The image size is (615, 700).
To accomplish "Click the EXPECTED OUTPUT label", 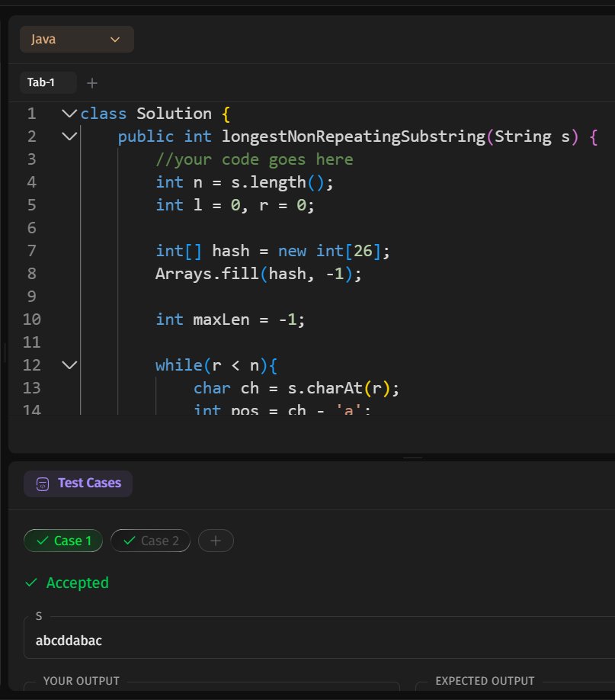I will (485, 681).
